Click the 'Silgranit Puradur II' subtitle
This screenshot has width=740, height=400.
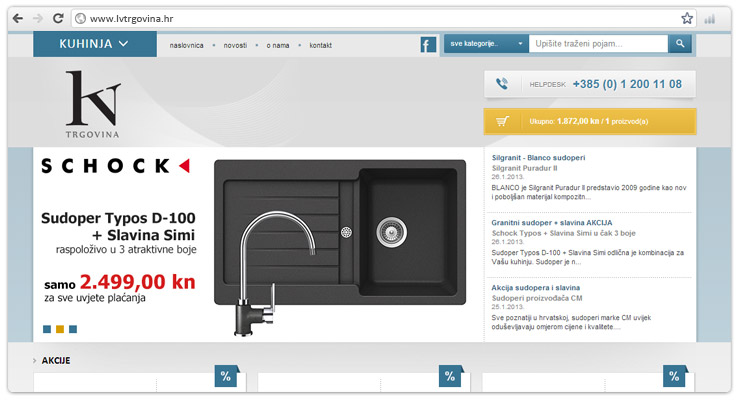coord(524,168)
